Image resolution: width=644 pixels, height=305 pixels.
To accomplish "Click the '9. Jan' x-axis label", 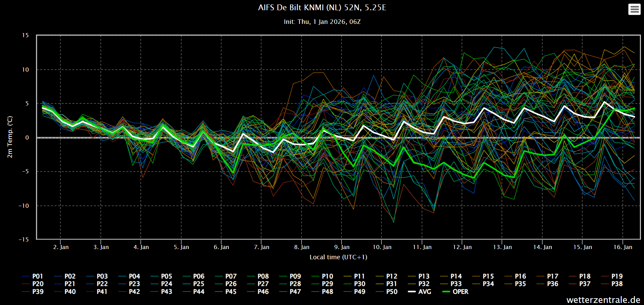I will point(342,247).
